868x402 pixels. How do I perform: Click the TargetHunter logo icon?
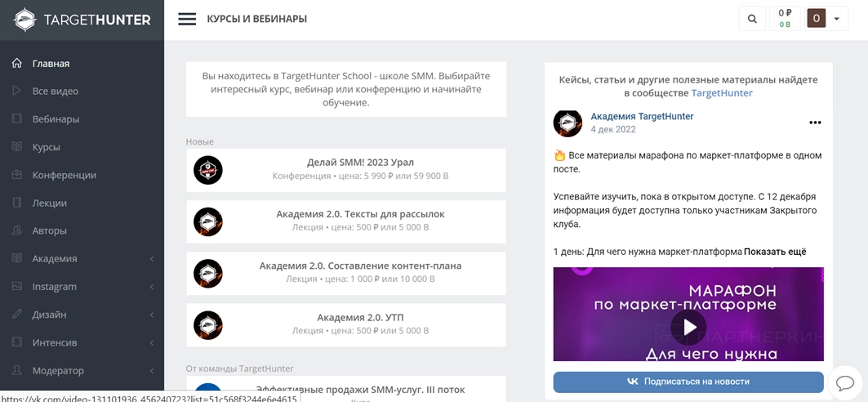tap(25, 20)
